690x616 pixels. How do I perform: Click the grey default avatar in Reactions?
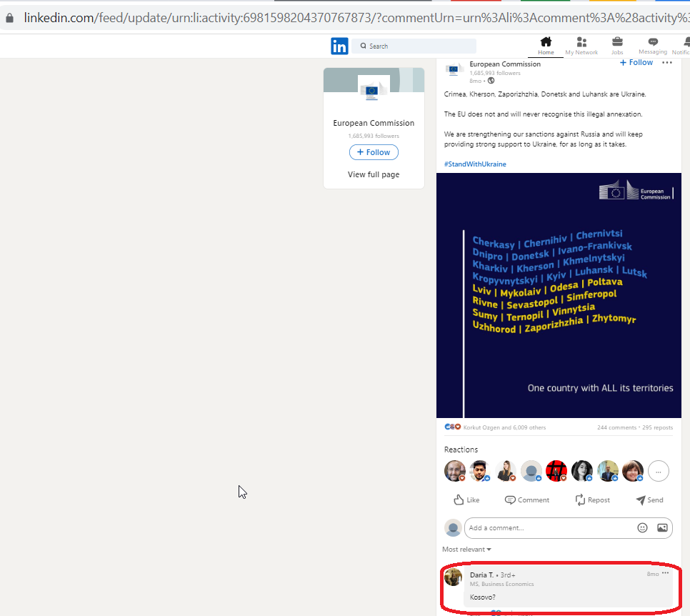pyautogui.click(x=531, y=471)
